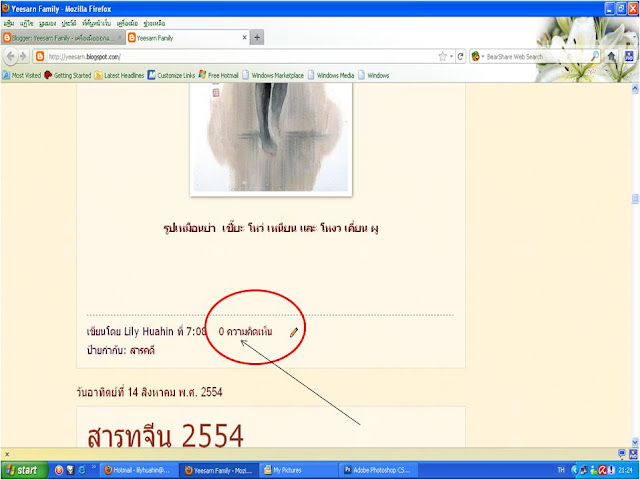This screenshot has width=640, height=480.
Task: Open the Latest Headlines bookmark
Action: pyautogui.click(x=119, y=75)
